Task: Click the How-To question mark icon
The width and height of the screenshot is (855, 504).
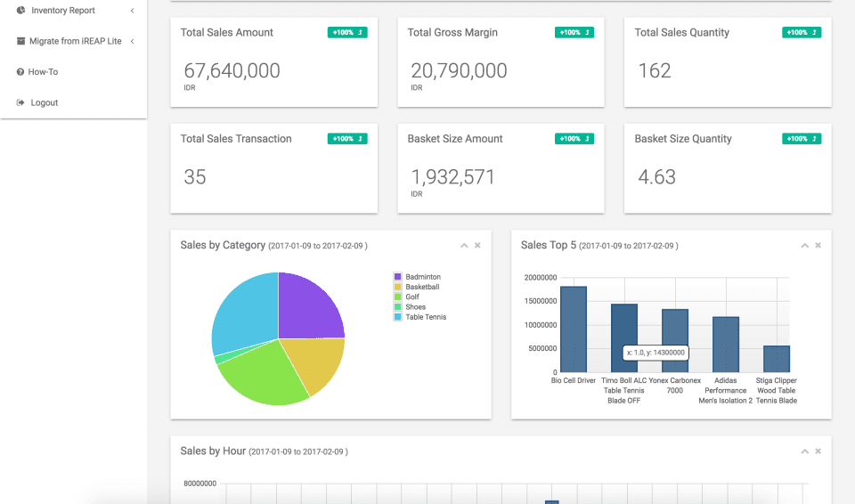Action: (20, 72)
